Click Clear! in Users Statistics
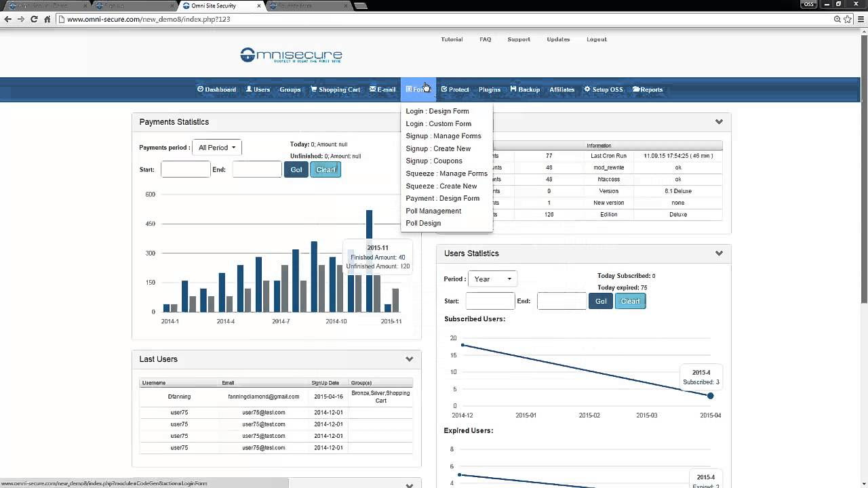Image resolution: width=868 pixels, height=488 pixels. point(630,301)
